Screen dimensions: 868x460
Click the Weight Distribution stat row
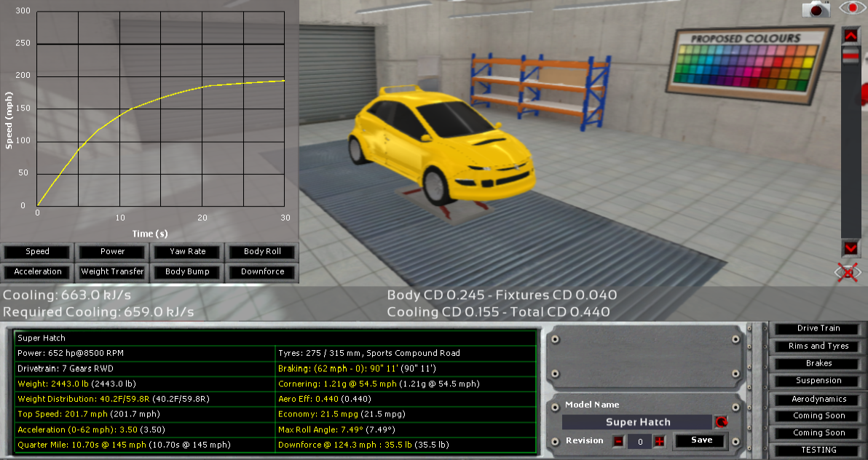pyautogui.click(x=145, y=399)
